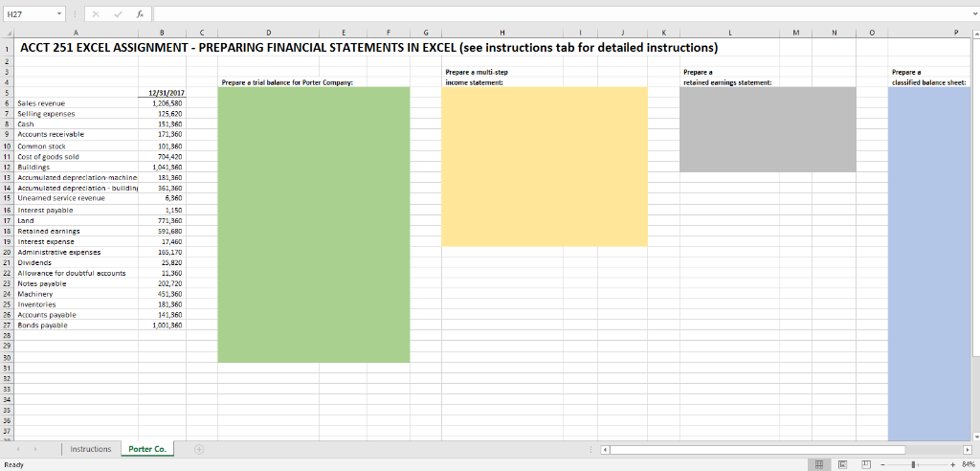The height and width of the screenshot is (471, 980).
Task: Select the 'Accounts receivable' cell
Action: 75,134
